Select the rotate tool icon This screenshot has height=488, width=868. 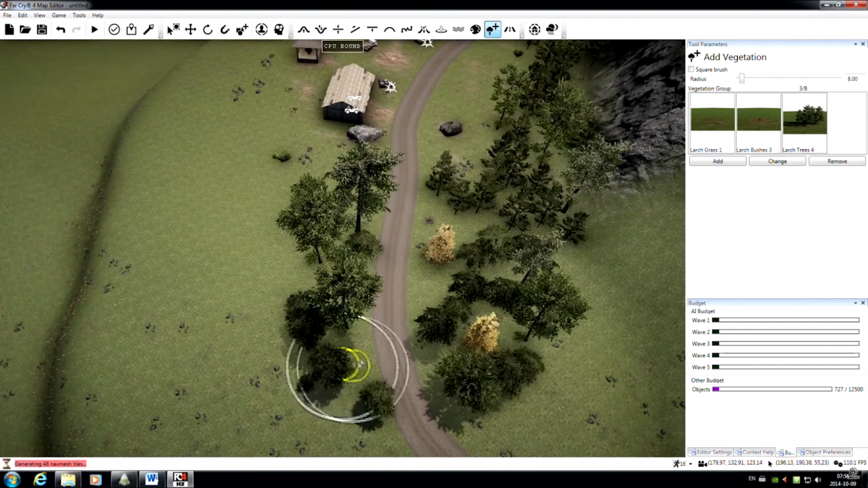[208, 29]
